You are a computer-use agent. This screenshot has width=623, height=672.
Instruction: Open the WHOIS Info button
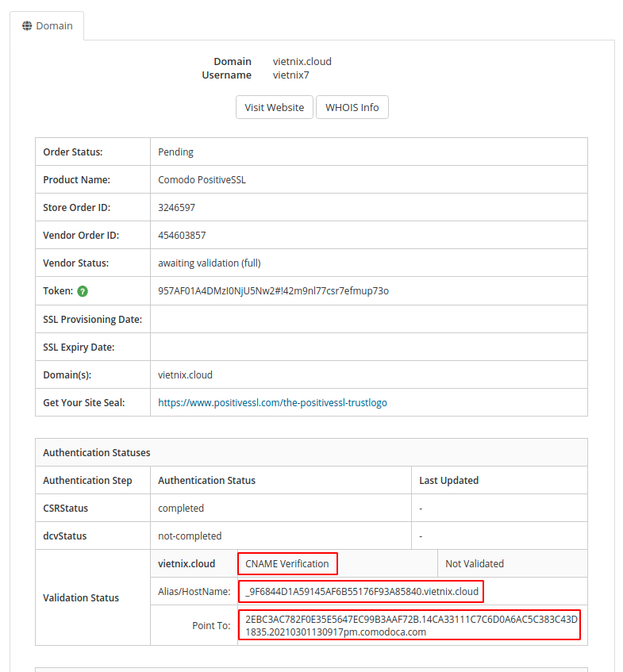click(352, 107)
